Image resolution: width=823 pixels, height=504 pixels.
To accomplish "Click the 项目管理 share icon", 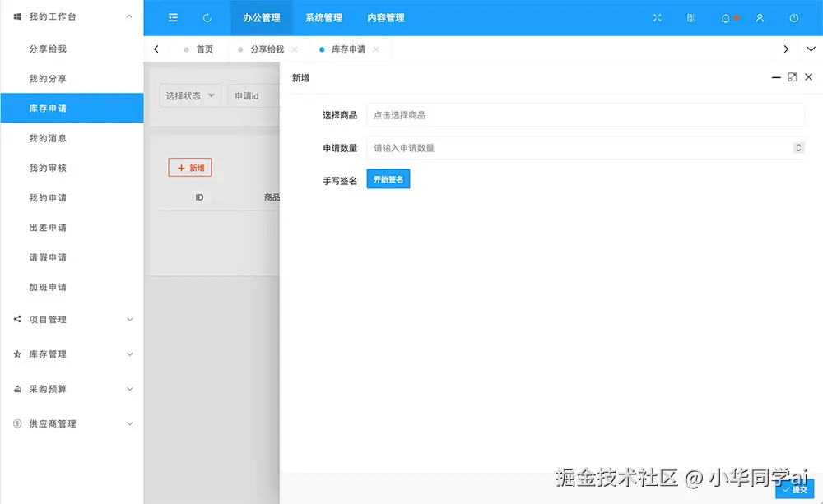I will pos(17,319).
